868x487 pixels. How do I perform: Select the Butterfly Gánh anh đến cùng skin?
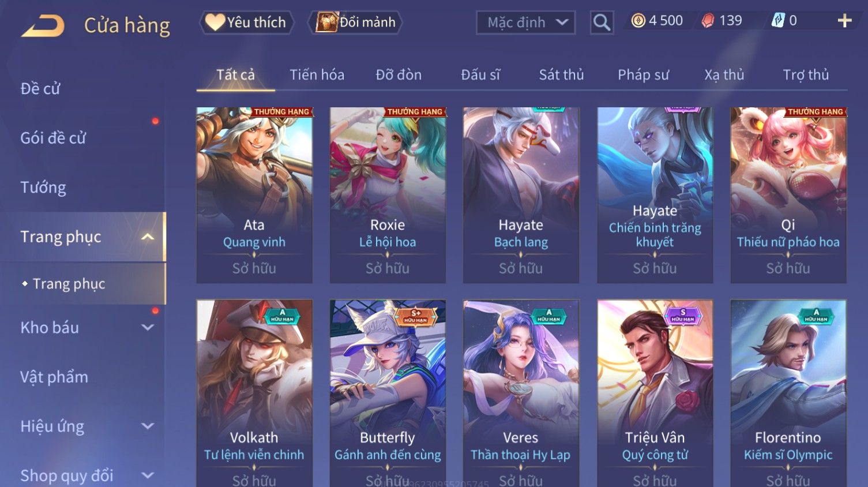388,393
